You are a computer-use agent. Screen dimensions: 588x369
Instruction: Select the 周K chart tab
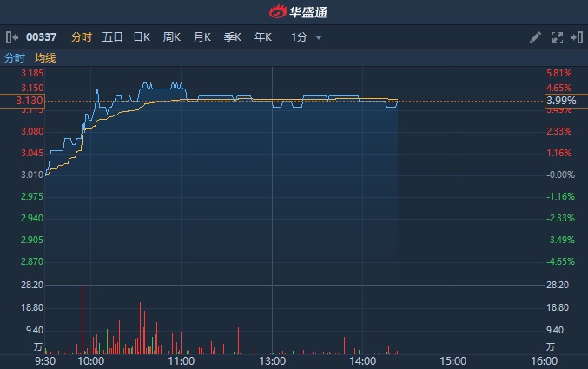[172, 37]
